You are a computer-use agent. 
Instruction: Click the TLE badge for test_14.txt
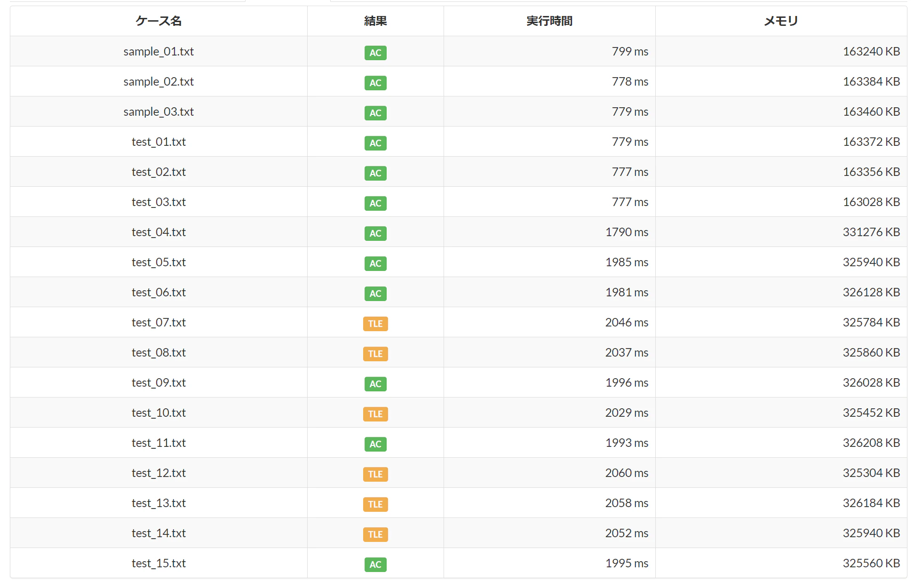click(375, 534)
